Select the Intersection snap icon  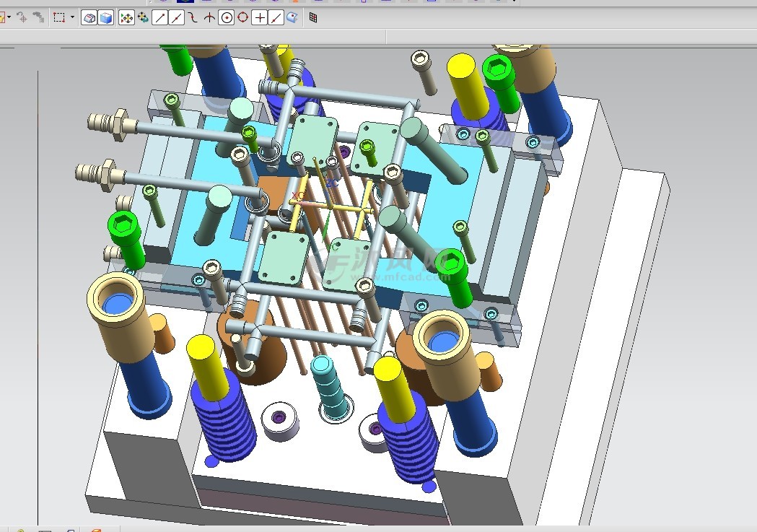click(x=209, y=17)
